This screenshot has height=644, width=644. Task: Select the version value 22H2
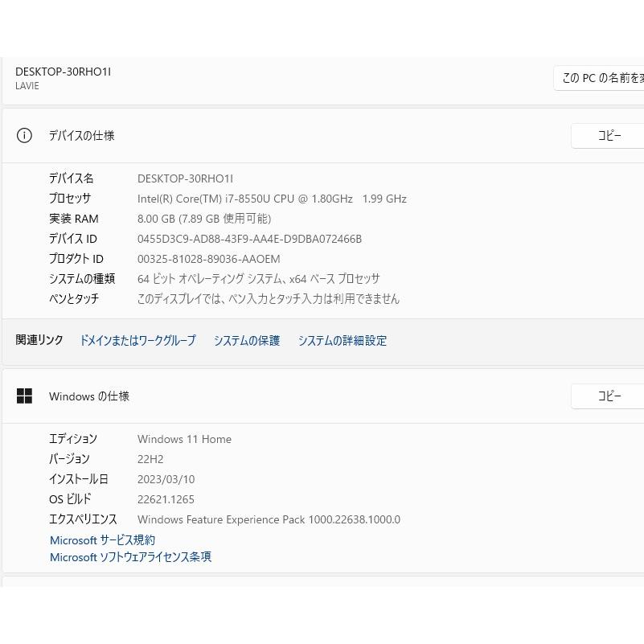click(150, 459)
